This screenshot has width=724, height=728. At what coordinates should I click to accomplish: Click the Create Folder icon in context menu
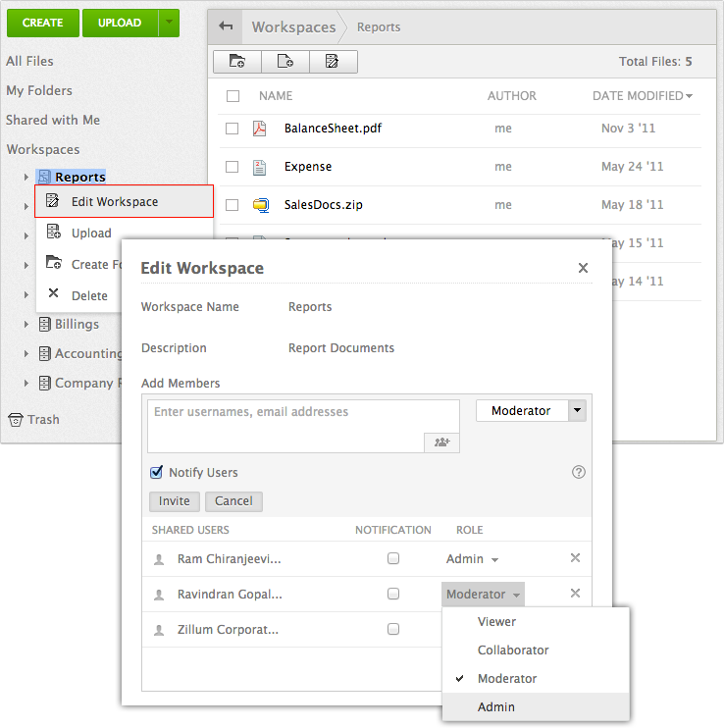[53, 262]
